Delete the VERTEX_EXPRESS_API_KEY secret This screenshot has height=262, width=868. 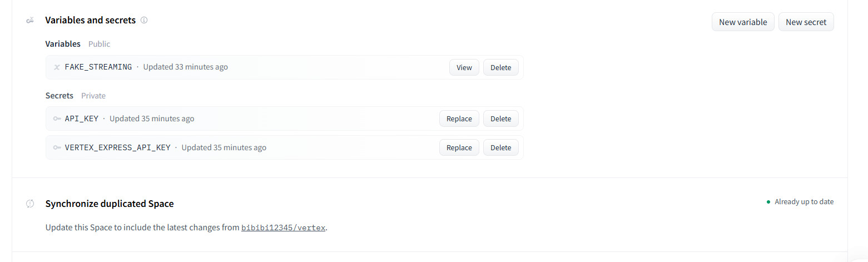point(500,147)
